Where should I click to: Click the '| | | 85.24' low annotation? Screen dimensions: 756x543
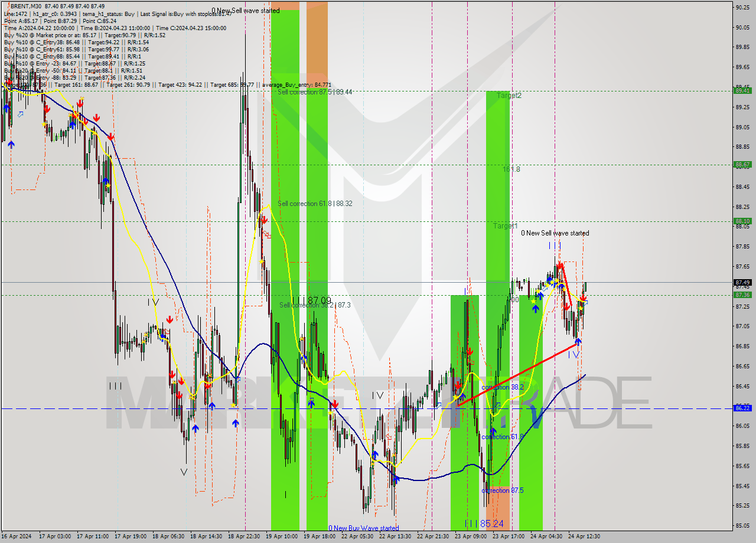(484, 524)
